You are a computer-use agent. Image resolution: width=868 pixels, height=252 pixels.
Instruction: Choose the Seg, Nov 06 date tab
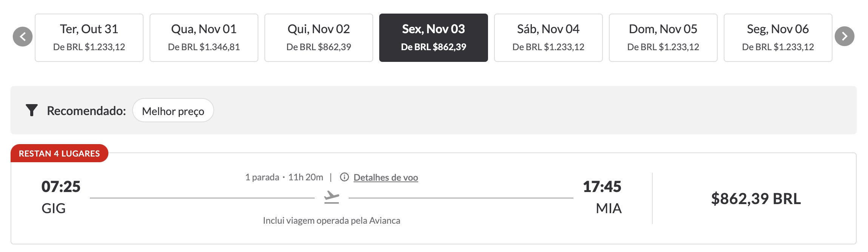point(778,38)
